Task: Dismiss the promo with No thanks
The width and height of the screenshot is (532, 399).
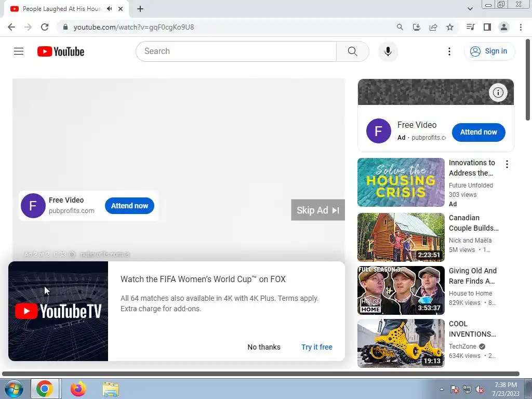Action: point(264,347)
